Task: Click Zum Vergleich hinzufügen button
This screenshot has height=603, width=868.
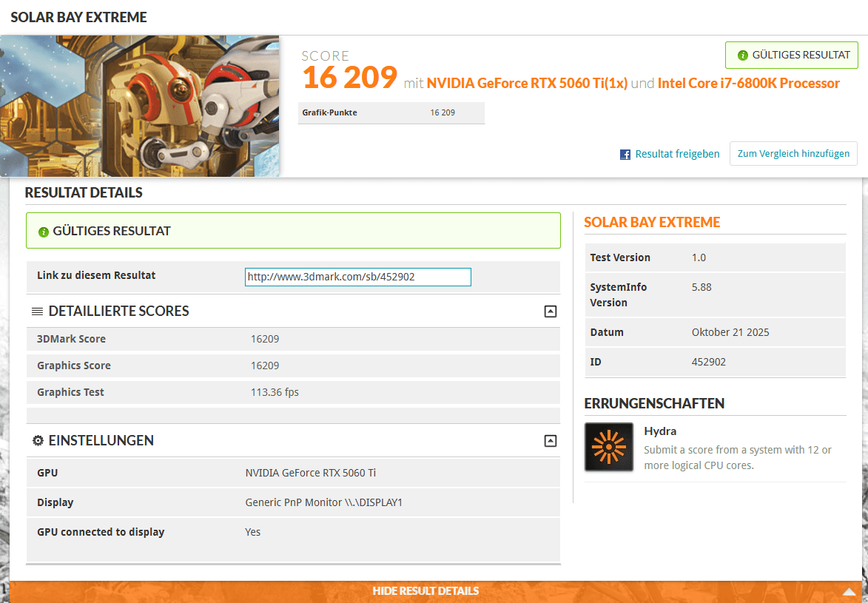Action: tap(793, 153)
